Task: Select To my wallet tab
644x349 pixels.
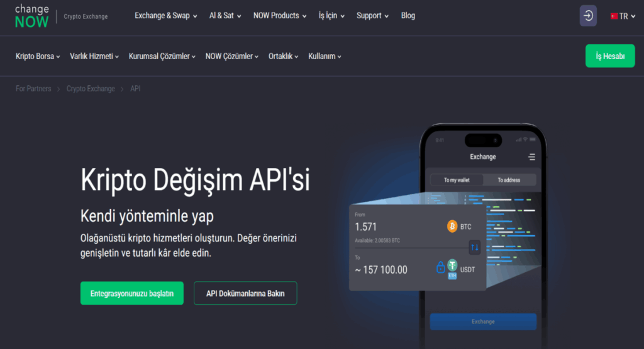Action: click(x=457, y=180)
